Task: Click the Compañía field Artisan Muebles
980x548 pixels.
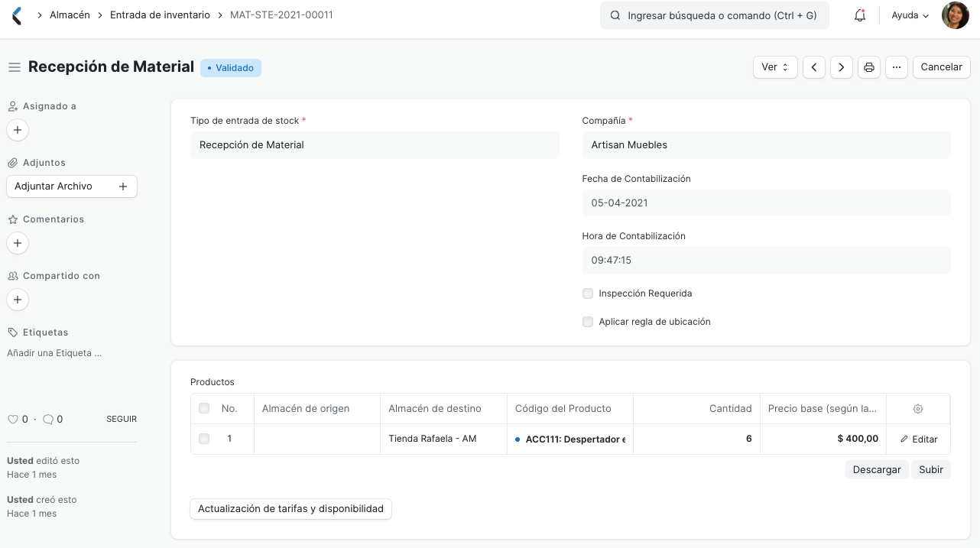Action: click(767, 145)
